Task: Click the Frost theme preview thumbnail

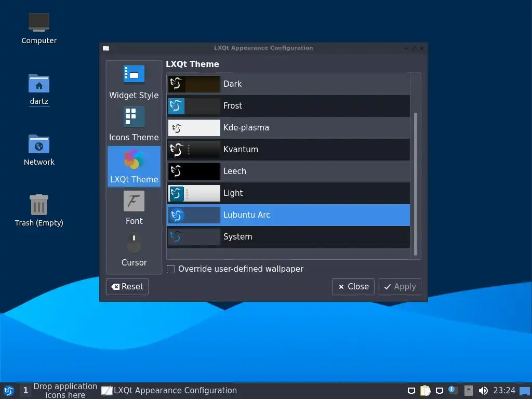Action: pyautogui.click(x=194, y=106)
